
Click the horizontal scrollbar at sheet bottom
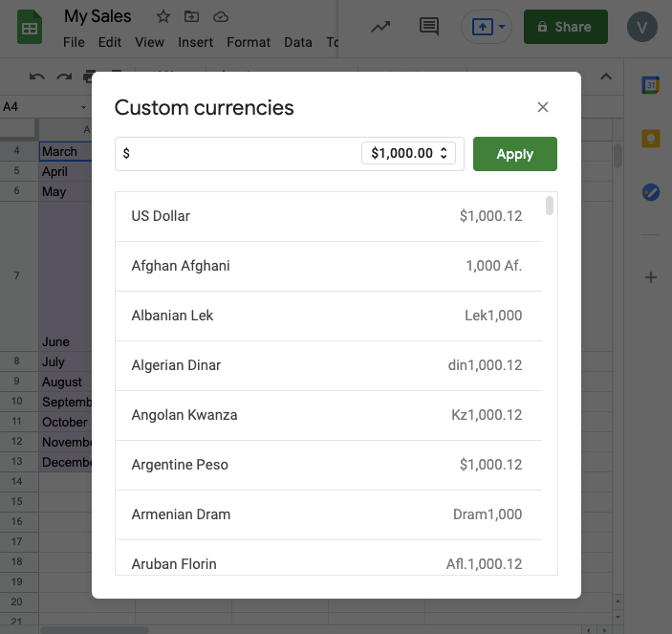(95, 630)
